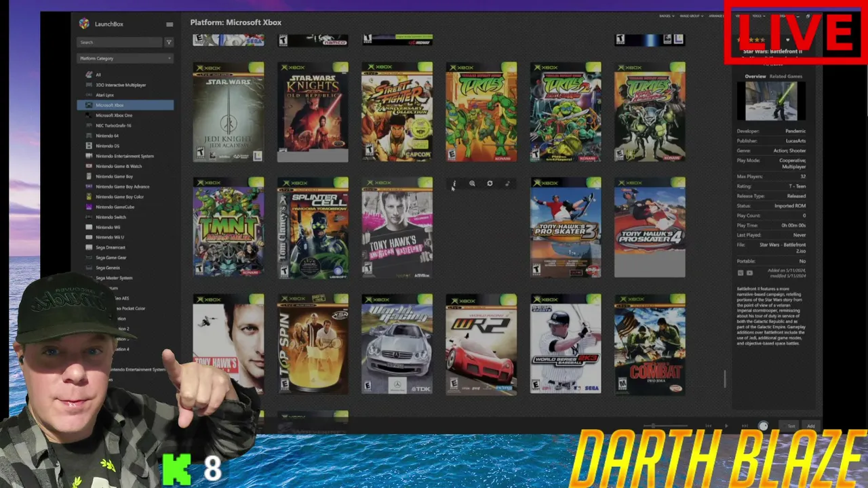Click the LucasArts publisher value
This screenshot has width=868, height=488.
click(795, 141)
